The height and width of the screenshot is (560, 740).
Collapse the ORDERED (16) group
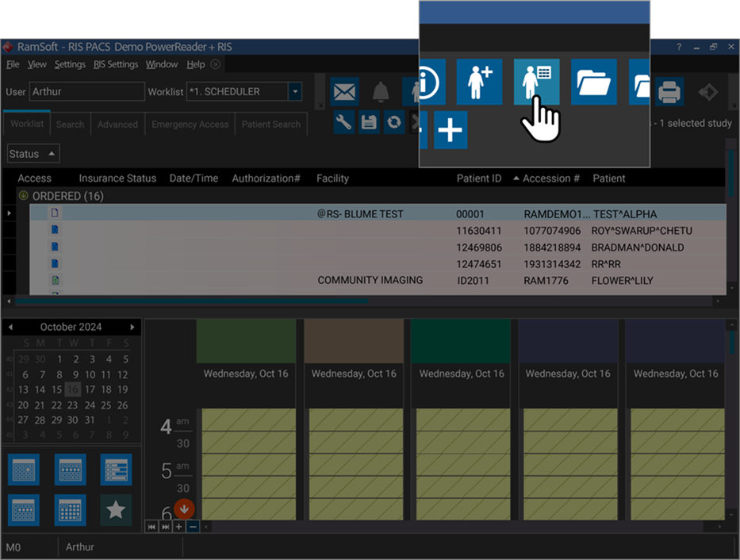click(23, 196)
